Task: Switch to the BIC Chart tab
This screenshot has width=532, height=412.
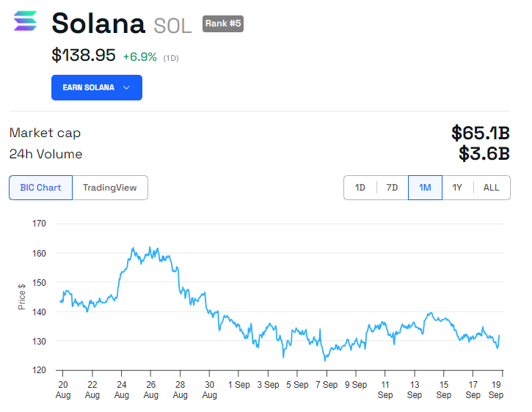Action: point(40,188)
